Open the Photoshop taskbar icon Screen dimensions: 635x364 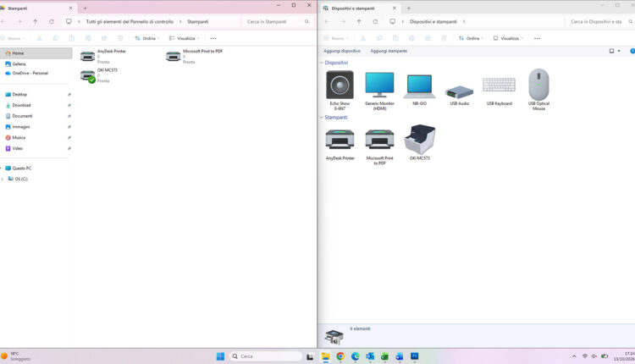pyautogui.click(x=414, y=356)
